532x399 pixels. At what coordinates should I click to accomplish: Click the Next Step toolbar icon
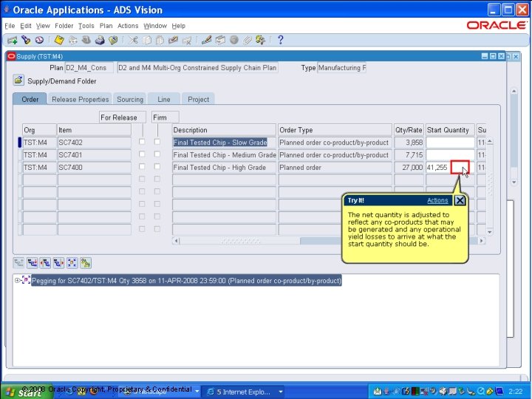tap(72, 41)
